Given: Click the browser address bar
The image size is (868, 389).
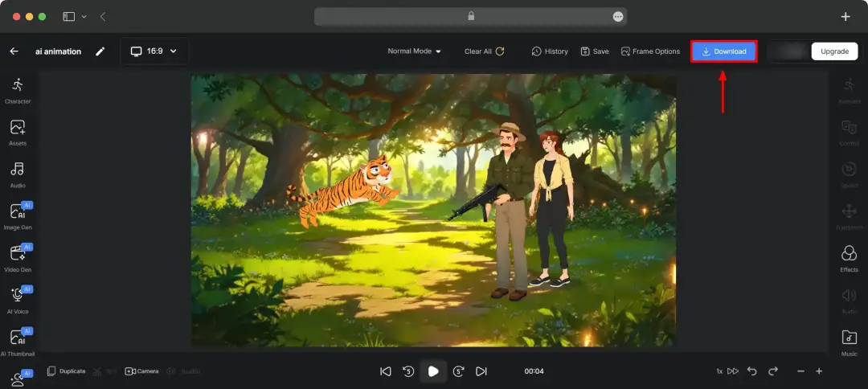Looking at the screenshot, I should pos(470,17).
